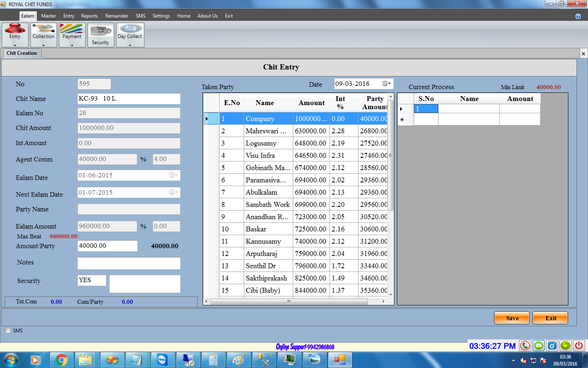Image resolution: width=588 pixels, height=368 pixels.
Task: Open Google Chrome from the taskbar
Action: tap(62, 360)
